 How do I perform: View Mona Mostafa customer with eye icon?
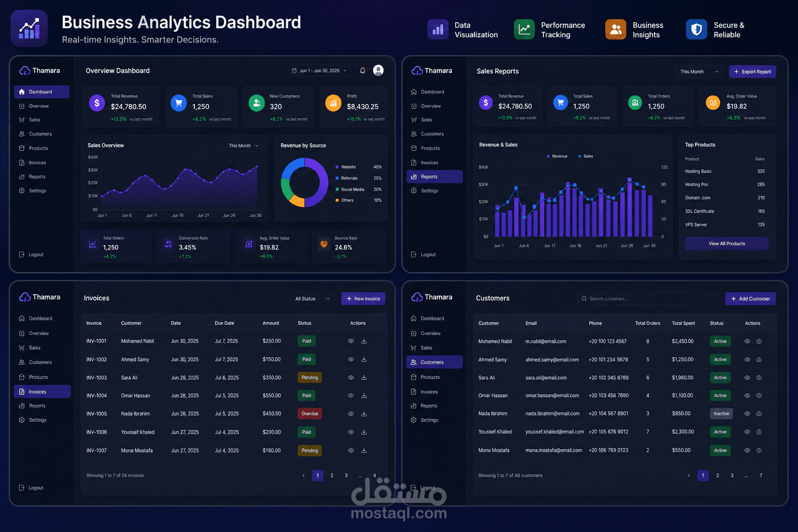pyautogui.click(x=747, y=450)
